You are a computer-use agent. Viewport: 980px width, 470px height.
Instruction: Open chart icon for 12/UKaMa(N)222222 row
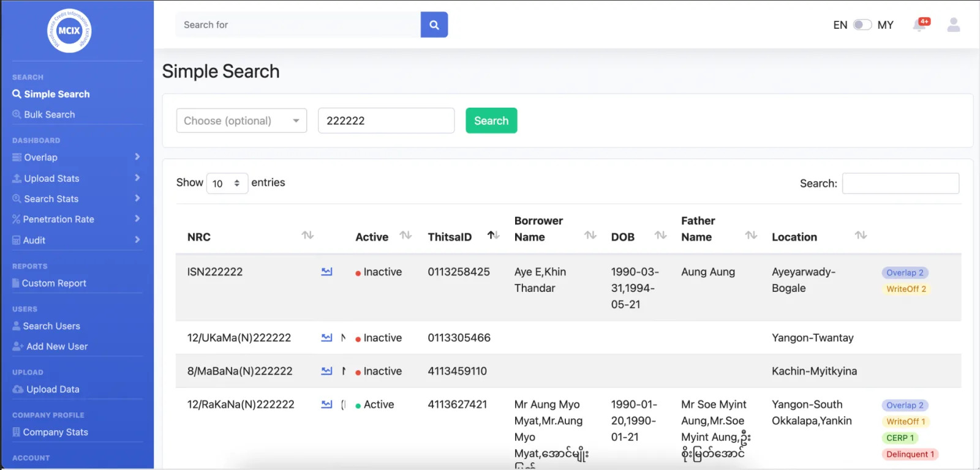click(327, 338)
